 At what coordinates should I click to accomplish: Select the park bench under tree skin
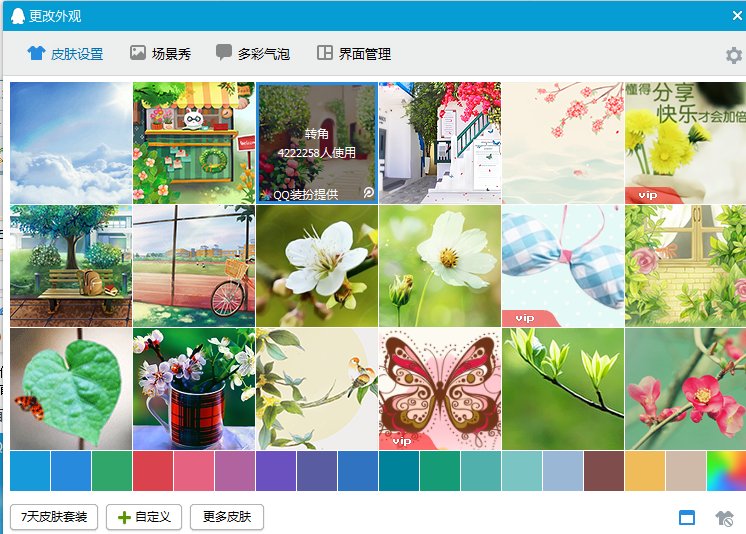click(x=71, y=266)
